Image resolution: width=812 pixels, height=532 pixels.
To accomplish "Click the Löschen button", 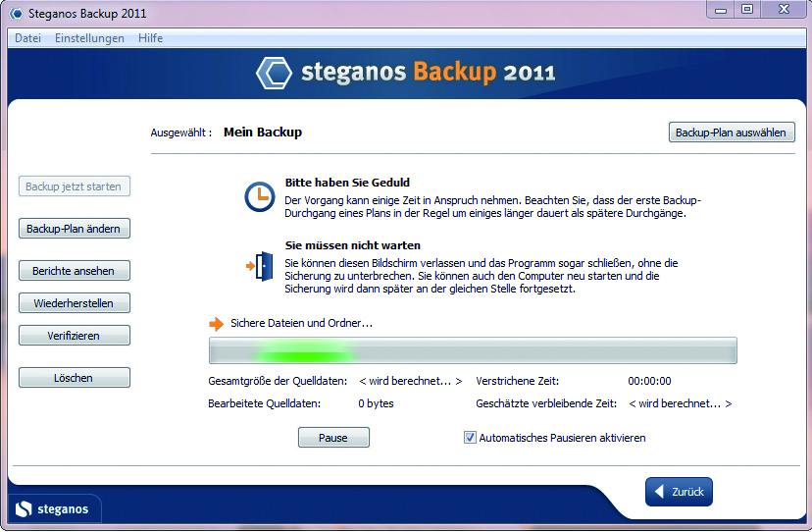I will click(x=75, y=378).
